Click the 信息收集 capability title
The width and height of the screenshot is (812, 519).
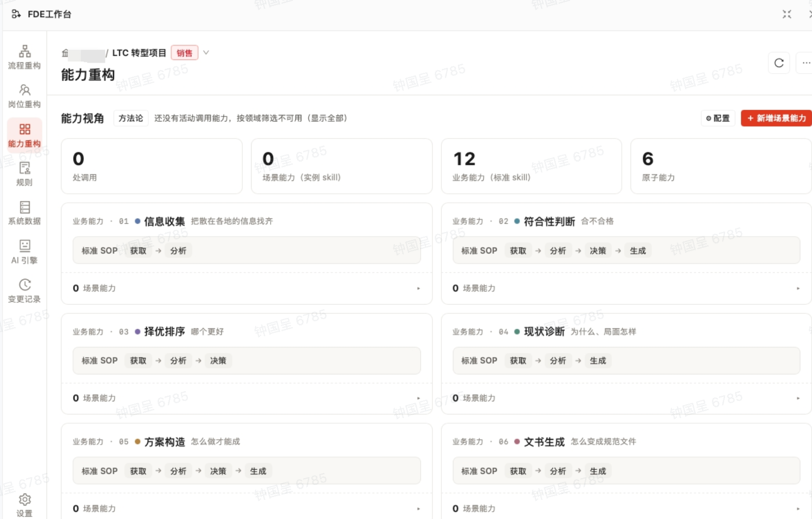tap(165, 221)
